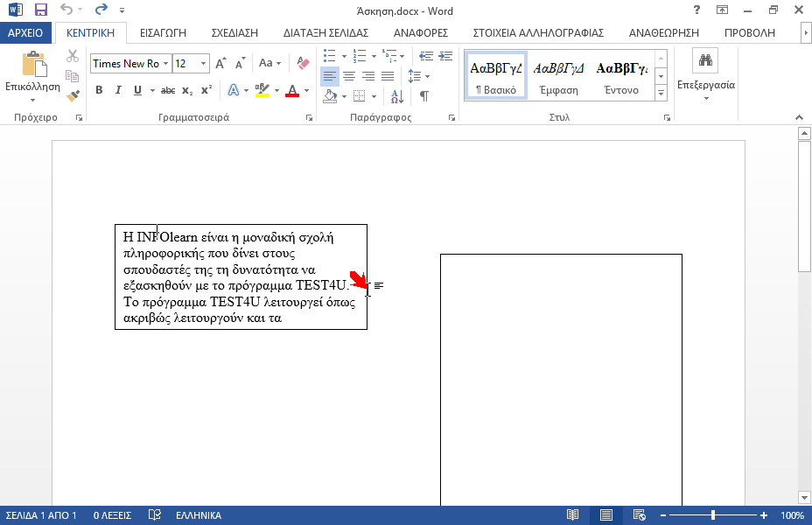Center paragraph text
This screenshot has width=812, height=525.
click(349, 77)
